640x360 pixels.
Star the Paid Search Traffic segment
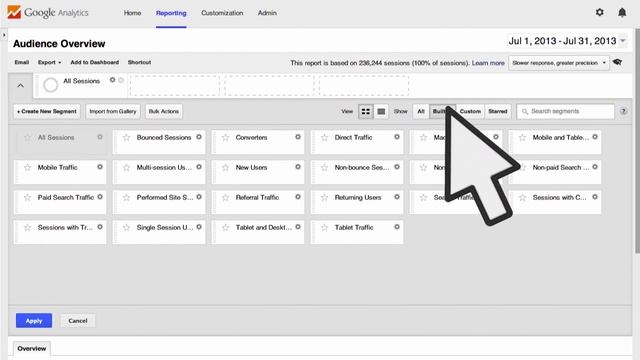coord(27,198)
